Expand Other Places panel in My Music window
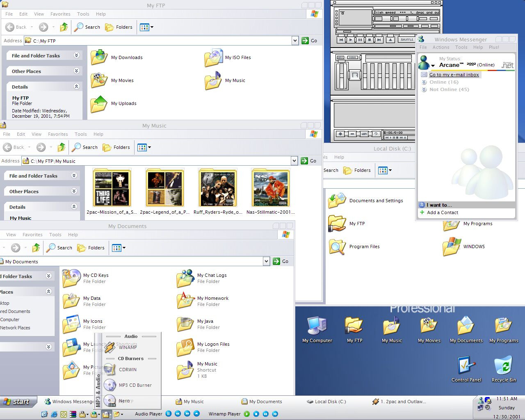This screenshot has height=420, width=525. click(74, 191)
